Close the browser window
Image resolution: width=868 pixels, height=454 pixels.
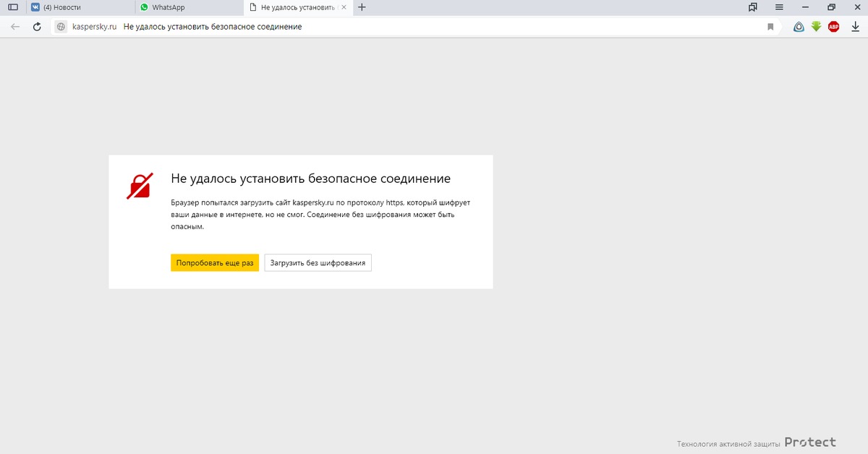[856, 7]
